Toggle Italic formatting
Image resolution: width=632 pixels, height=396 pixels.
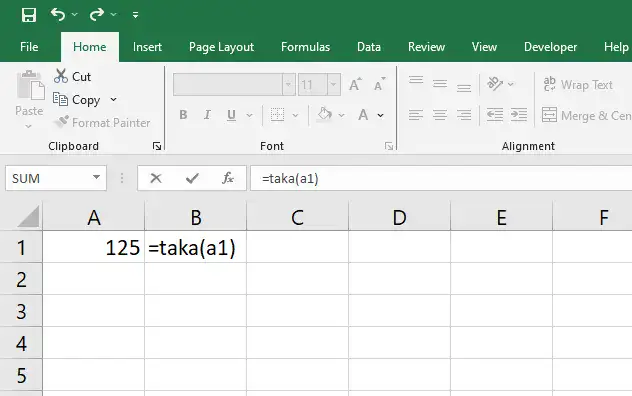[207, 115]
